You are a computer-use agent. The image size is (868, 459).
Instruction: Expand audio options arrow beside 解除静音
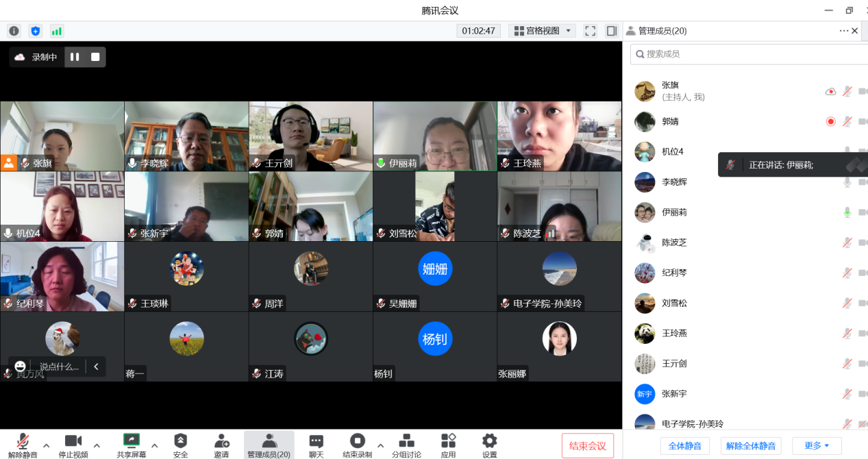[x=47, y=445]
